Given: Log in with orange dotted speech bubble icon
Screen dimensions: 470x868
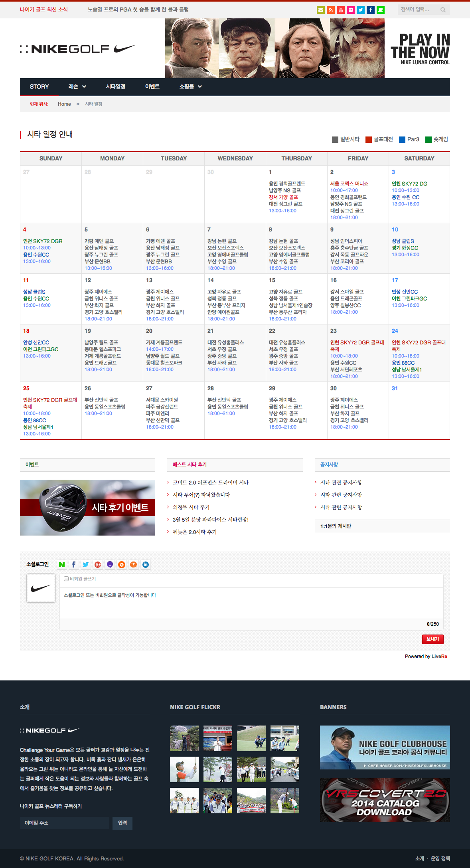Looking at the screenshot, I should pos(134,564).
